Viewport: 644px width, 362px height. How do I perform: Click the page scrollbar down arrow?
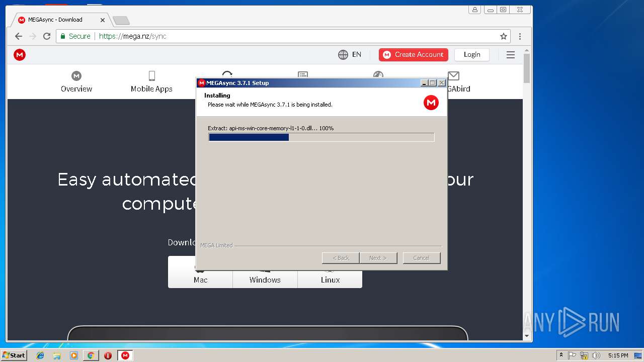click(x=527, y=336)
